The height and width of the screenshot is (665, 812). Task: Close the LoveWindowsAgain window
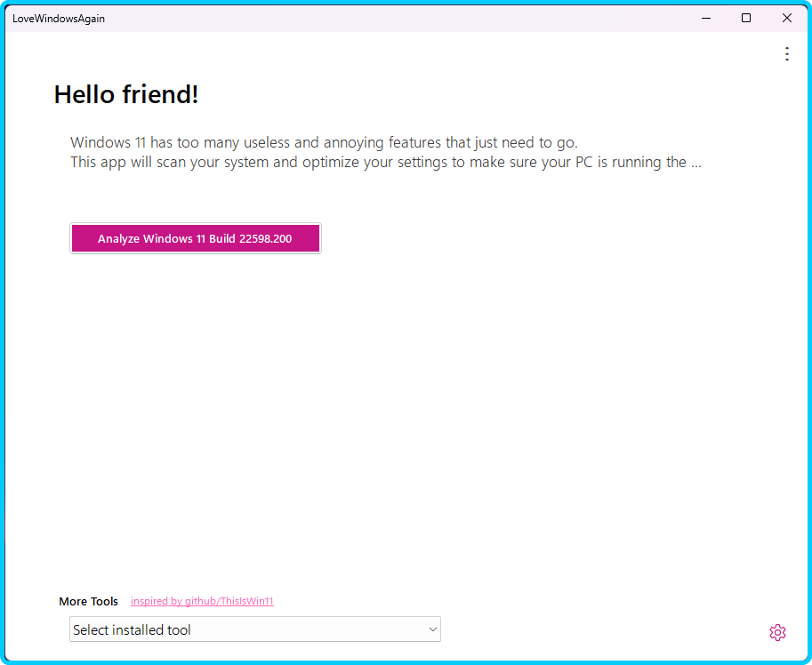pyautogui.click(x=787, y=18)
